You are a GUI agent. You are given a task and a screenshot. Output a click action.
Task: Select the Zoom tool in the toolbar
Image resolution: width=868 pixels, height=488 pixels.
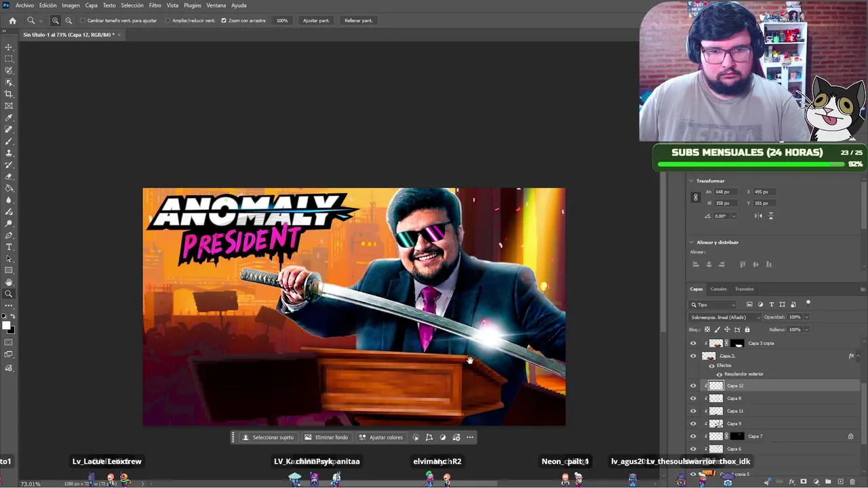pos(9,294)
